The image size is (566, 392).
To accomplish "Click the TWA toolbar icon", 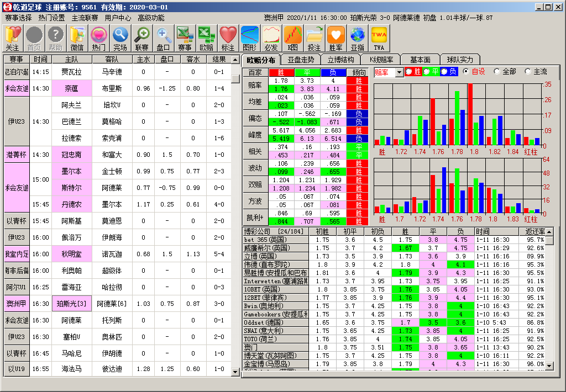I will pos(379,38).
